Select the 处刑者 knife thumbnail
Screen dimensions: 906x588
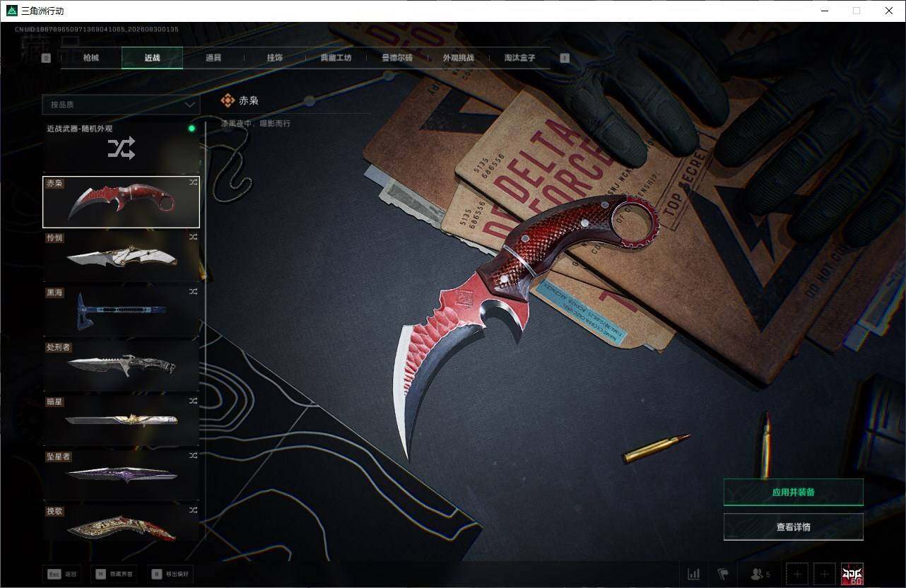(121, 365)
